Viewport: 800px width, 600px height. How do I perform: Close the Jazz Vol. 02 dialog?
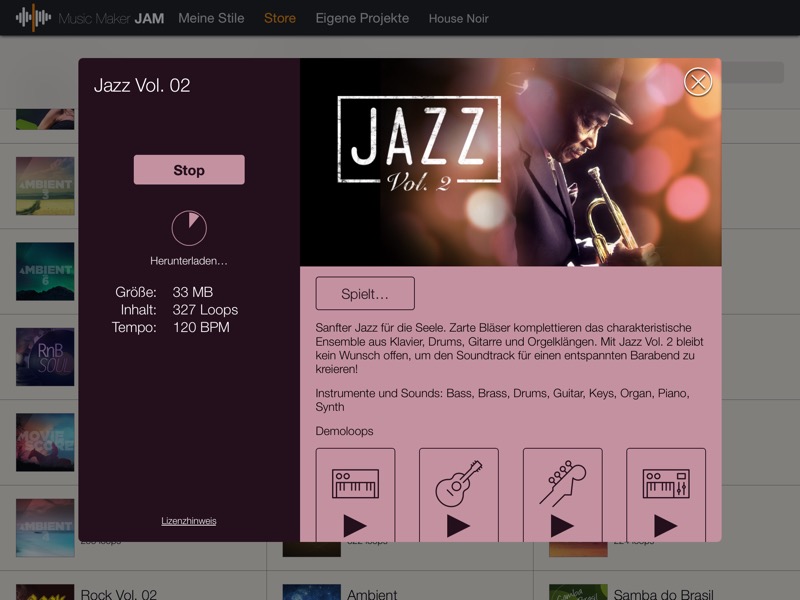click(x=698, y=82)
